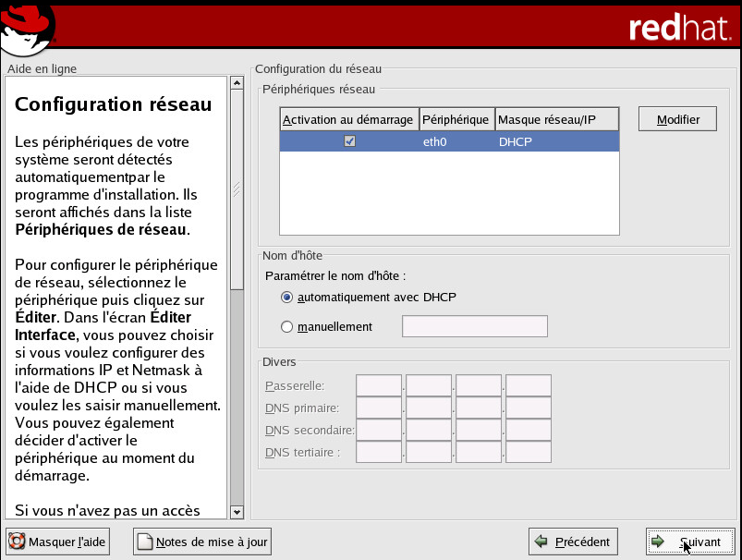Click the Masquer l'aide icon

click(x=17, y=542)
